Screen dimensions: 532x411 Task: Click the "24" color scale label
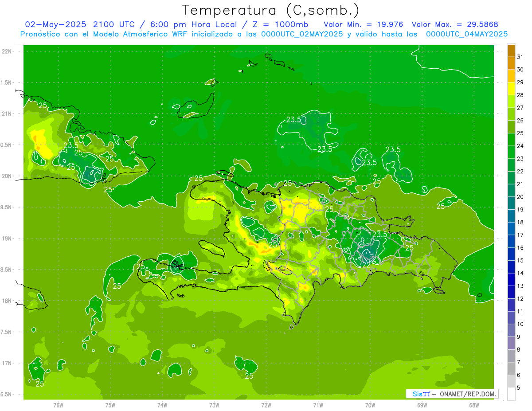click(520, 146)
